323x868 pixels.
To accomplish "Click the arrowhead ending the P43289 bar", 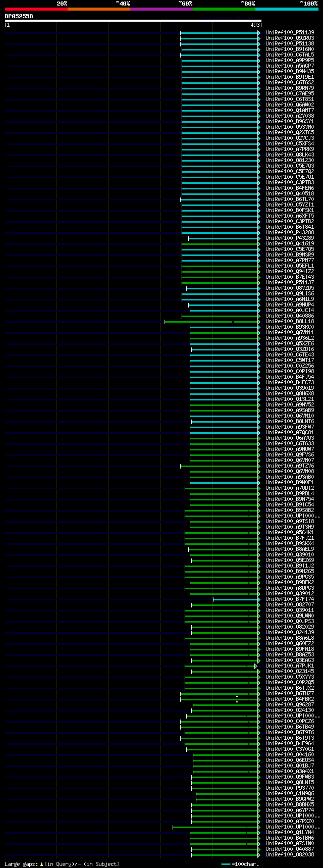I will click(259, 238).
